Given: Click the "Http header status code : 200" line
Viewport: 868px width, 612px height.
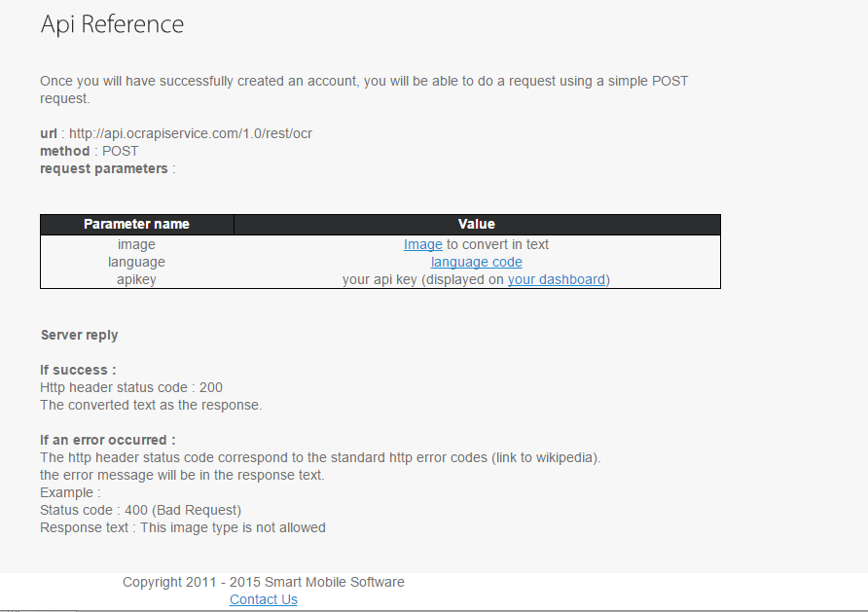Looking at the screenshot, I should (x=131, y=388).
